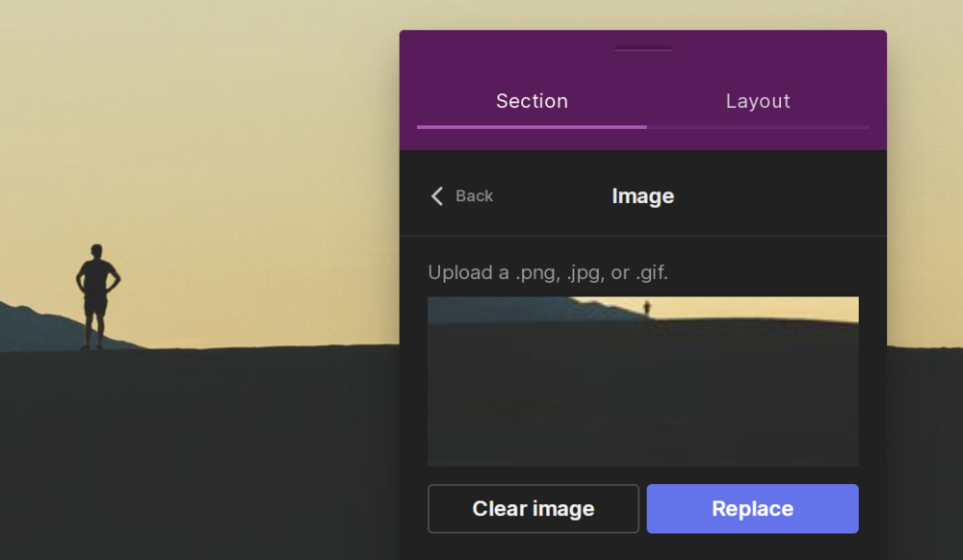
Task: Click the tiny figure inside the thumbnail
Action: click(x=647, y=308)
